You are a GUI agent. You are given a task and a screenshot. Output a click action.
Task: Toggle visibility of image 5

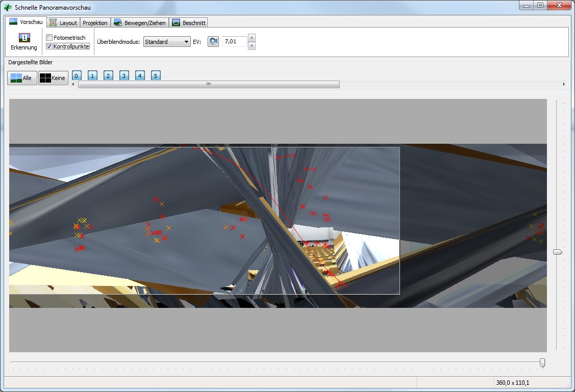156,76
